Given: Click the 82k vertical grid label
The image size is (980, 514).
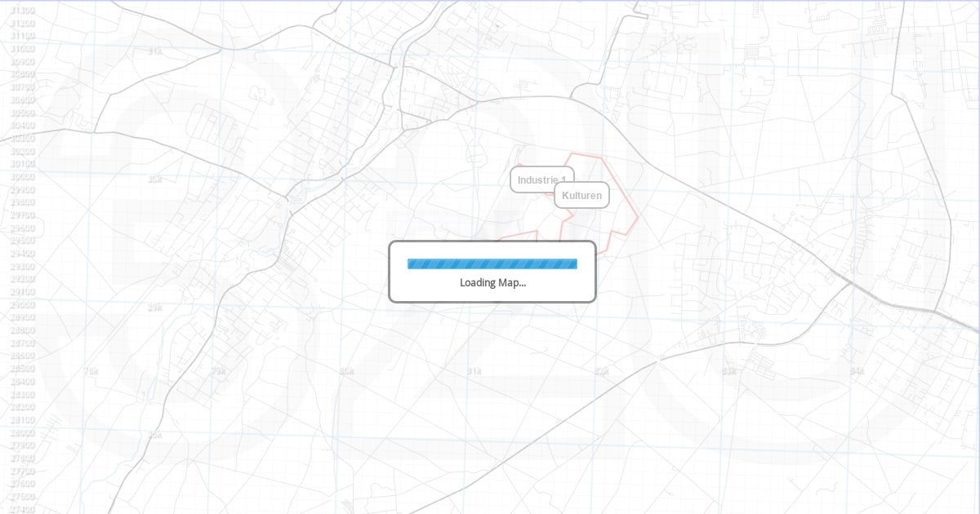Looking at the screenshot, I should coord(601,370).
